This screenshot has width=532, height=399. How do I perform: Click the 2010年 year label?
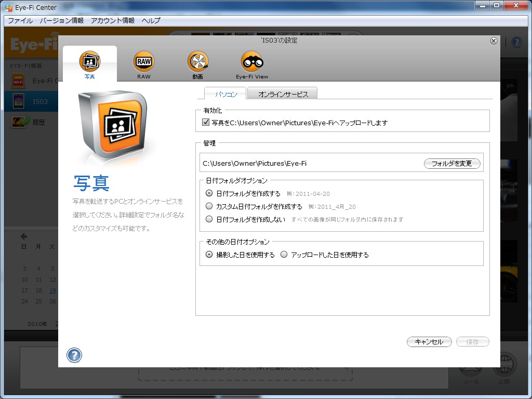point(37,324)
